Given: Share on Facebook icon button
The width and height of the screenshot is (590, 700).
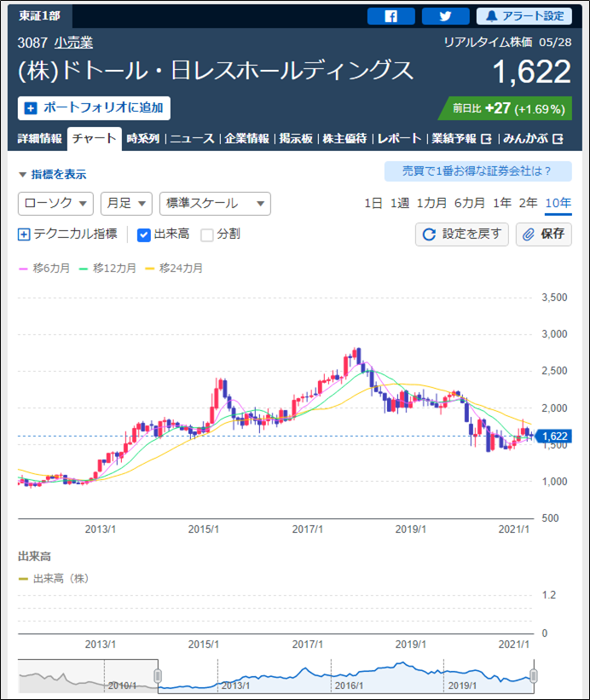Looking at the screenshot, I should coord(391,16).
